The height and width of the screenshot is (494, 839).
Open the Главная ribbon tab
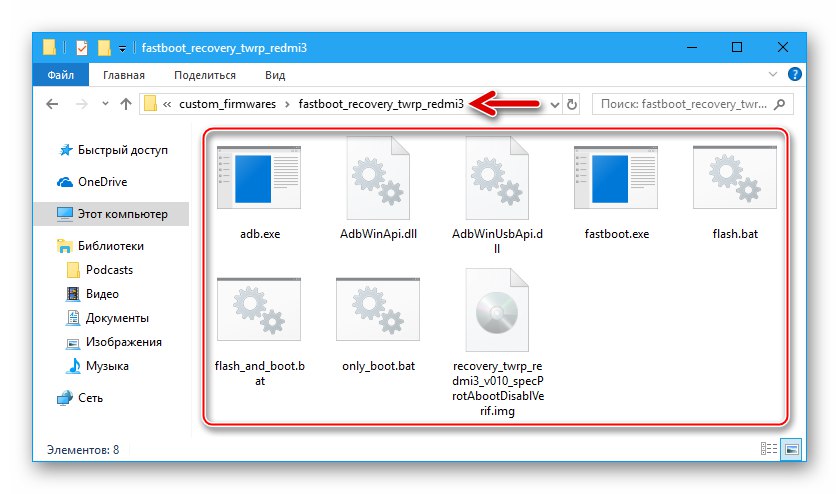coord(124,75)
